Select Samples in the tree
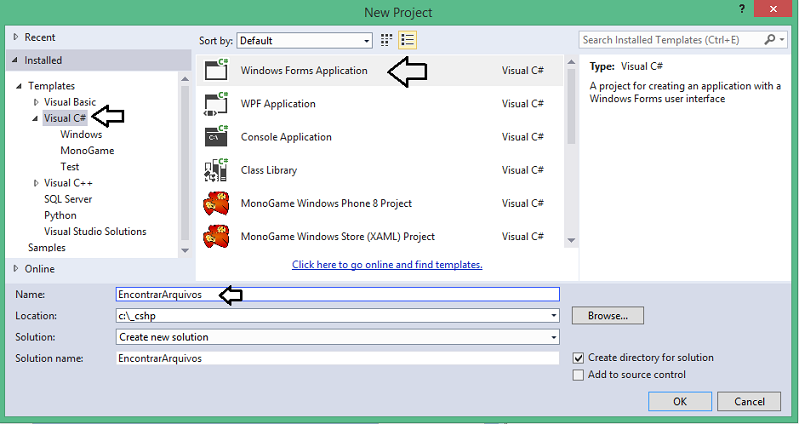Image resolution: width=799 pixels, height=424 pixels. pos(46,248)
